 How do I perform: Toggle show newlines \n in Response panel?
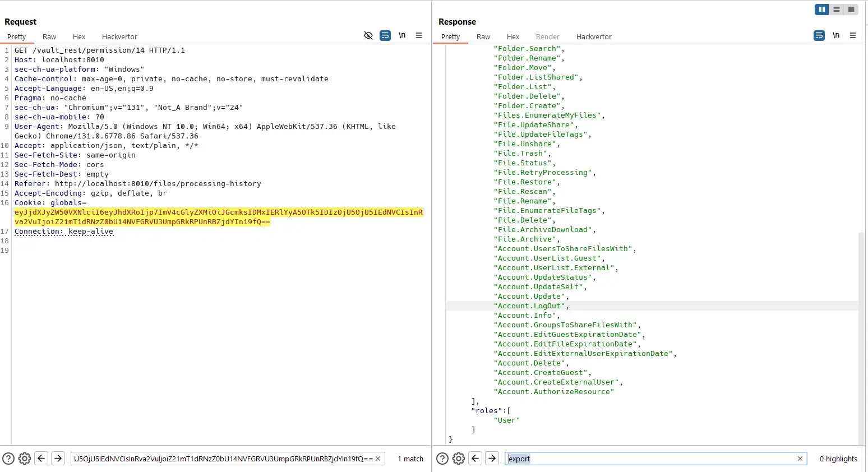pos(836,35)
